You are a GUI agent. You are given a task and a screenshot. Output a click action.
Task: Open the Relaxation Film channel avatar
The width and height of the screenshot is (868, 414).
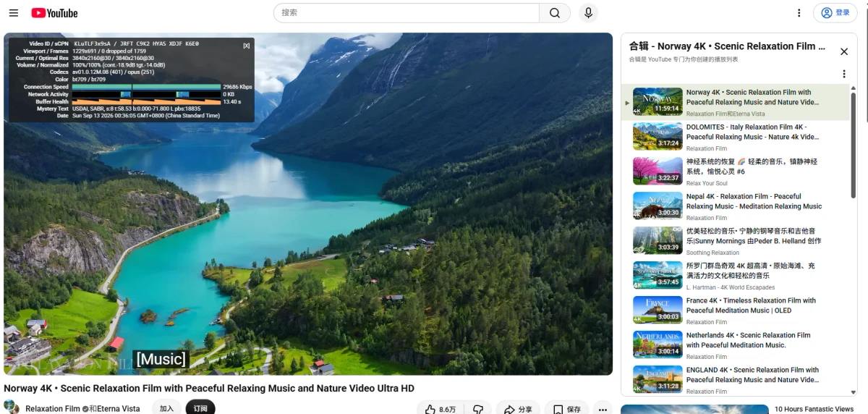(x=12, y=407)
